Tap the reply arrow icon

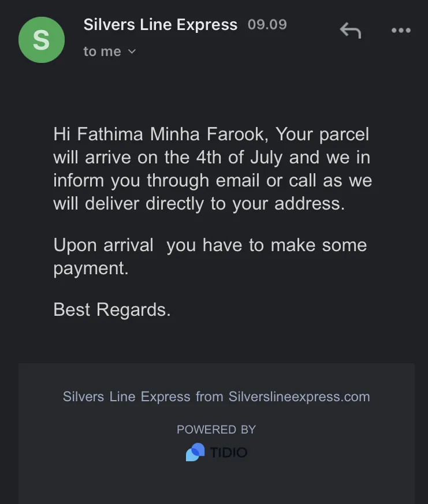tap(351, 30)
